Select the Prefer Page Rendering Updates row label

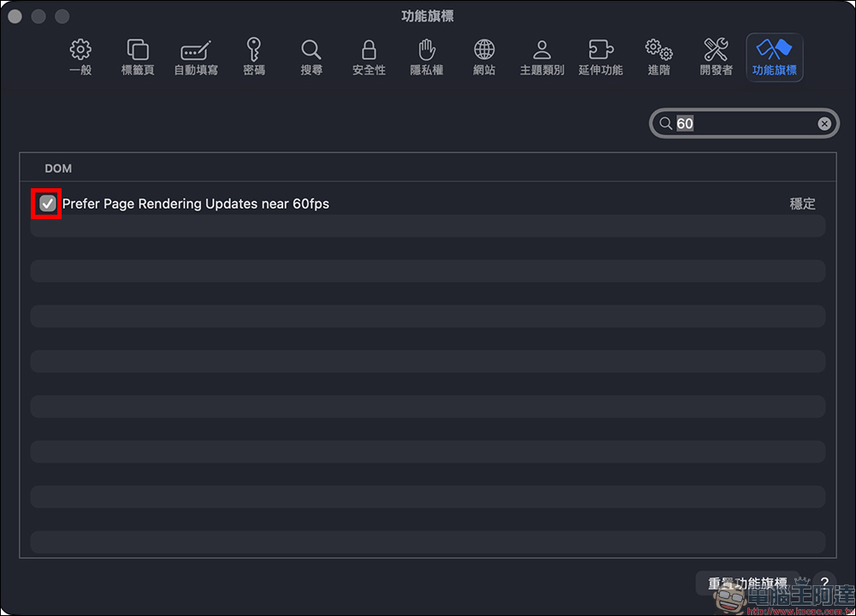coord(196,204)
